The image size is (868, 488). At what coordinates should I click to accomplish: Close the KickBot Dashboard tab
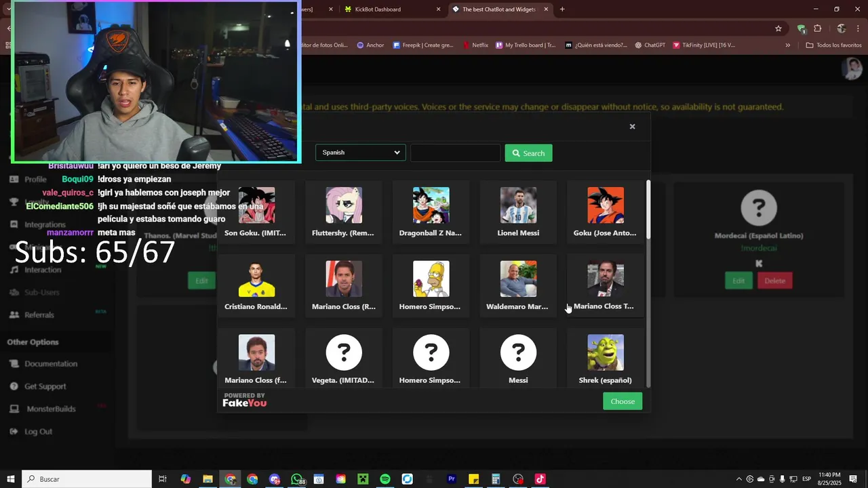point(438,9)
